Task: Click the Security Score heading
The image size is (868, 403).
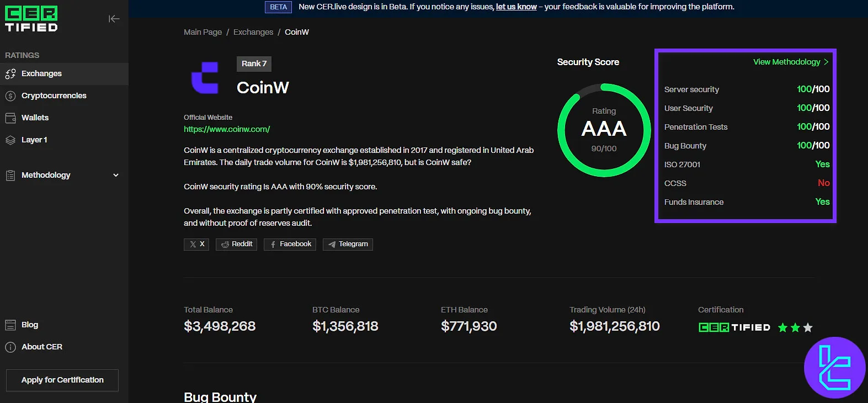Action: click(588, 62)
